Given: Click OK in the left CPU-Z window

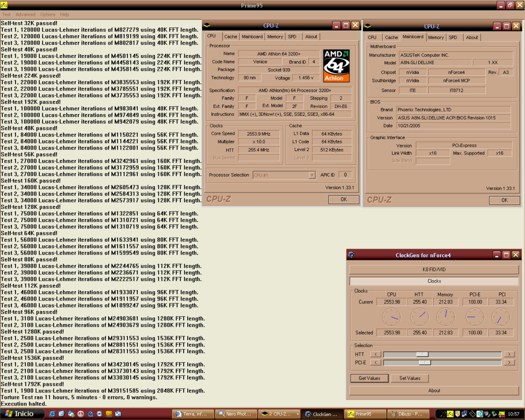Looking at the screenshot, I should (x=343, y=199).
